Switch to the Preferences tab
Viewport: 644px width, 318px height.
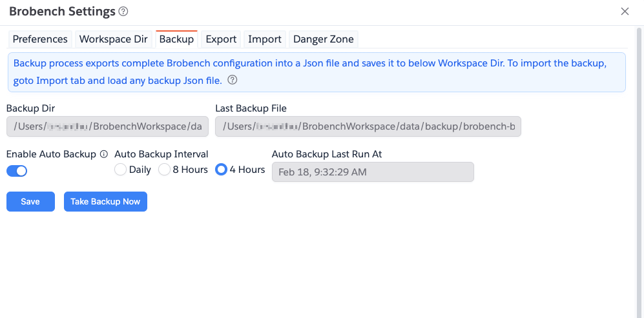pyautogui.click(x=40, y=39)
